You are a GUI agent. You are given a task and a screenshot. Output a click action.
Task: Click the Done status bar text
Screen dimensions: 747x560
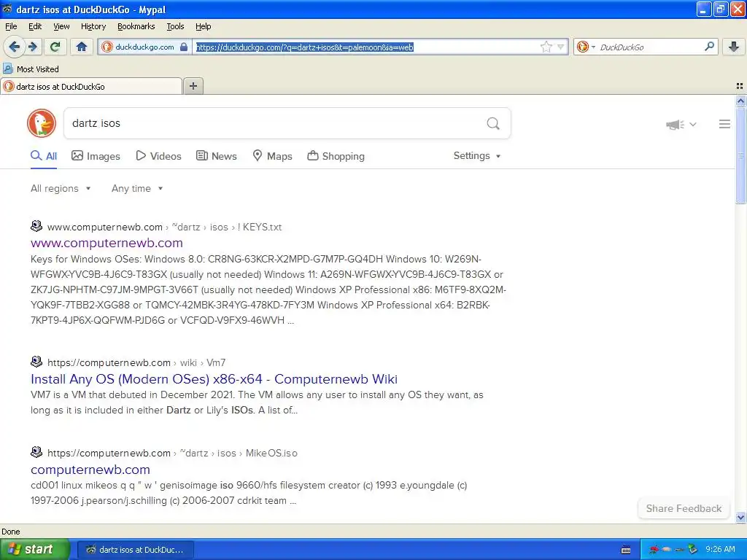10,532
